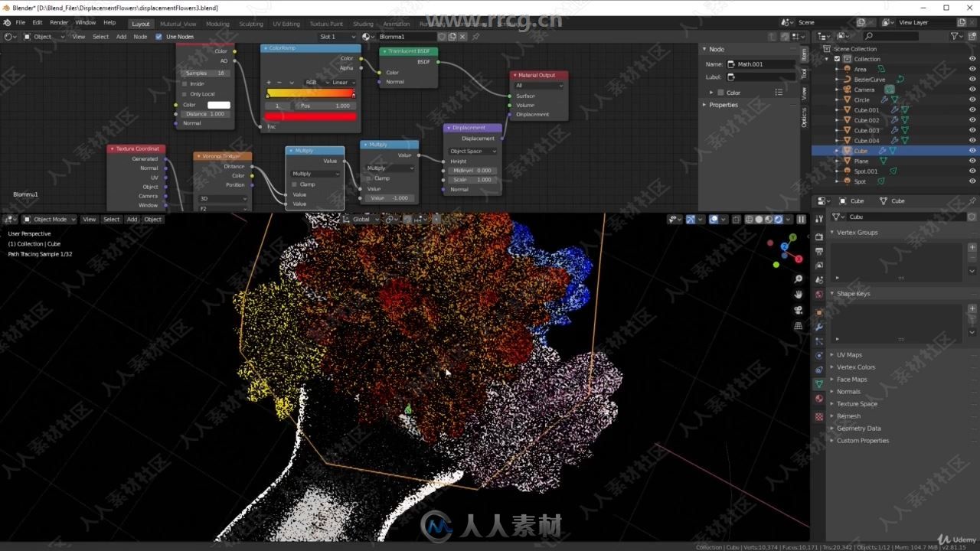Click the Blender logo menu icon

(x=7, y=22)
